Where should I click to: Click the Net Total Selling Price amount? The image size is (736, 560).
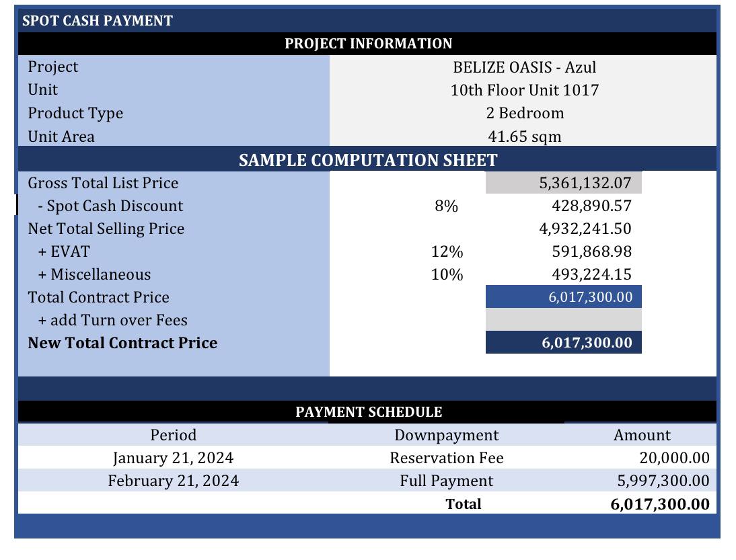click(x=585, y=229)
